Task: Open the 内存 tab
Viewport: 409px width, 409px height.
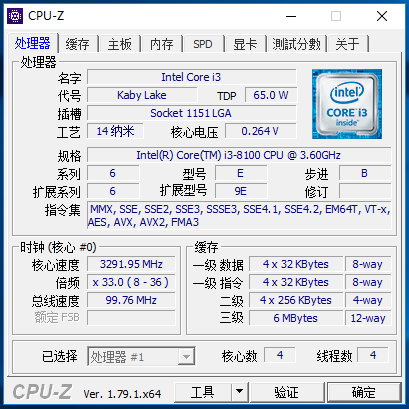Action: point(162,44)
